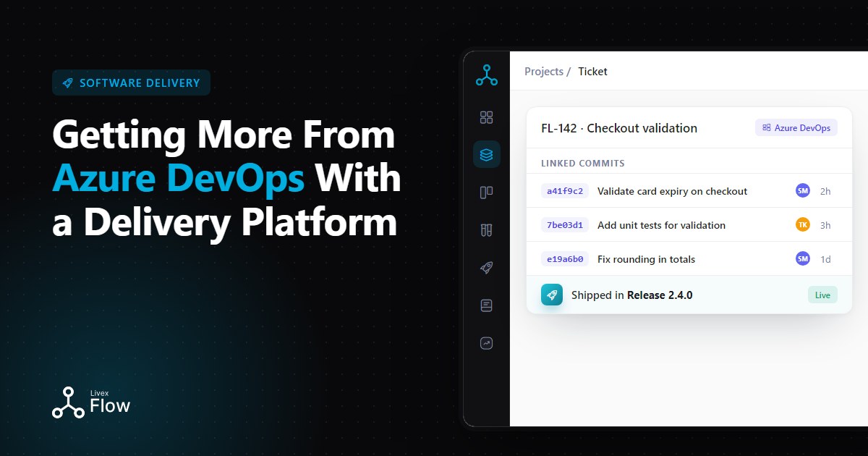The image size is (868, 456).
Task: Click the '1d' timestamp
Action: point(825,259)
